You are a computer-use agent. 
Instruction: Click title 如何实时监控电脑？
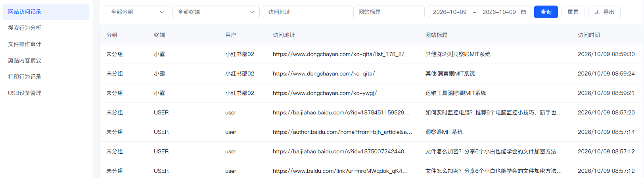pyautogui.click(x=494, y=112)
